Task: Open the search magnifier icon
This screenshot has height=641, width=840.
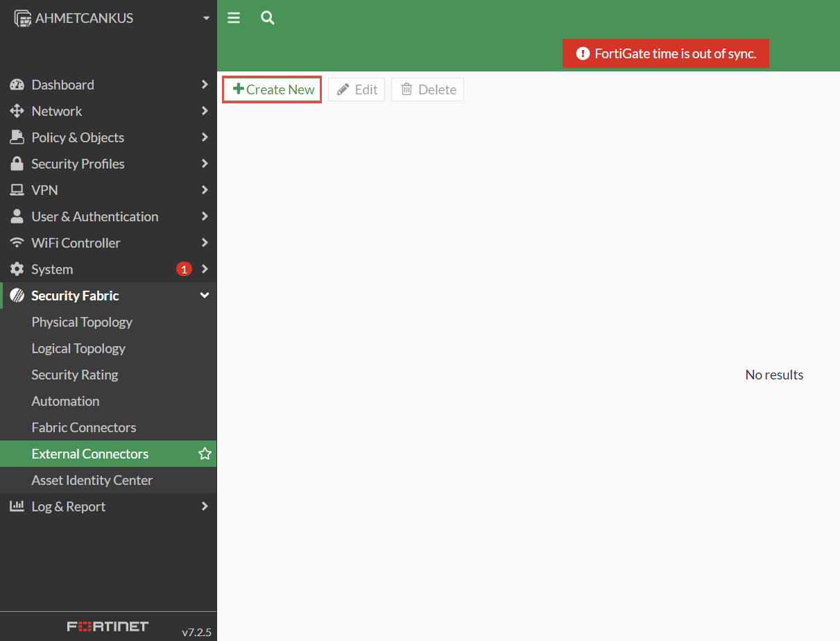Action: coord(268,18)
